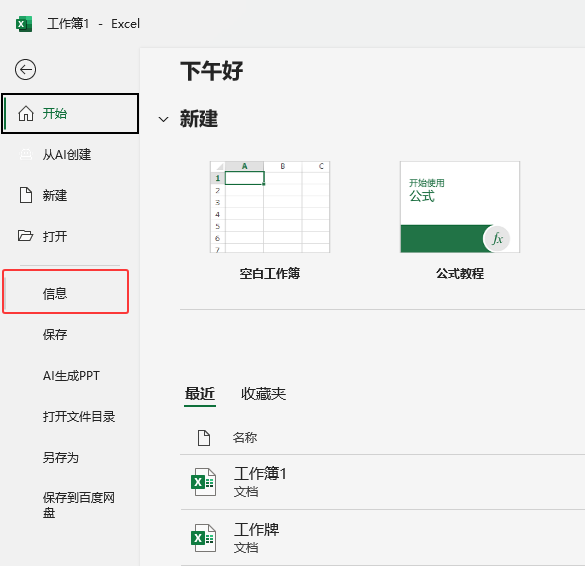The width and height of the screenshot is (585, 566).
Task: Click the open folder icon beside 打开
Action: [25, 236]
